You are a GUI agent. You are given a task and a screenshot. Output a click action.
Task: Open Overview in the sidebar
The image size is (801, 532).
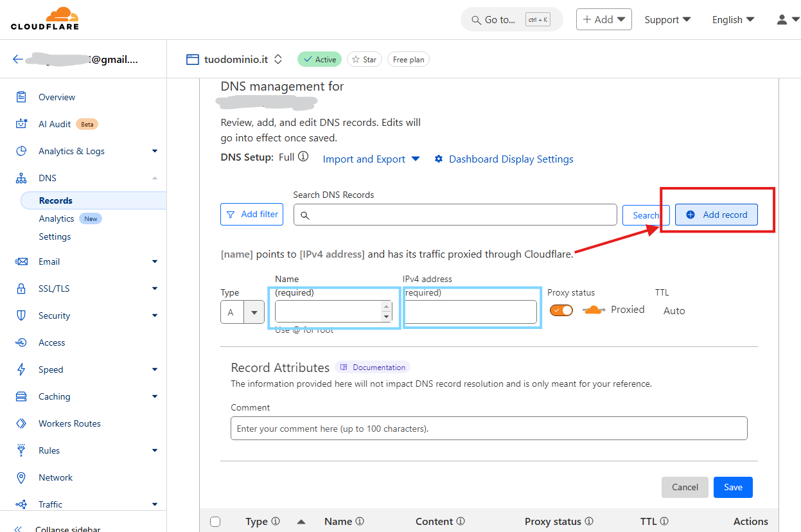(57, 97)
